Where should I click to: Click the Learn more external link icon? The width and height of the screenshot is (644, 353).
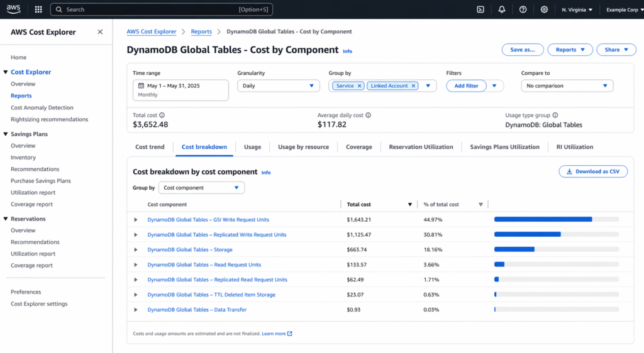tap(290, 334)
